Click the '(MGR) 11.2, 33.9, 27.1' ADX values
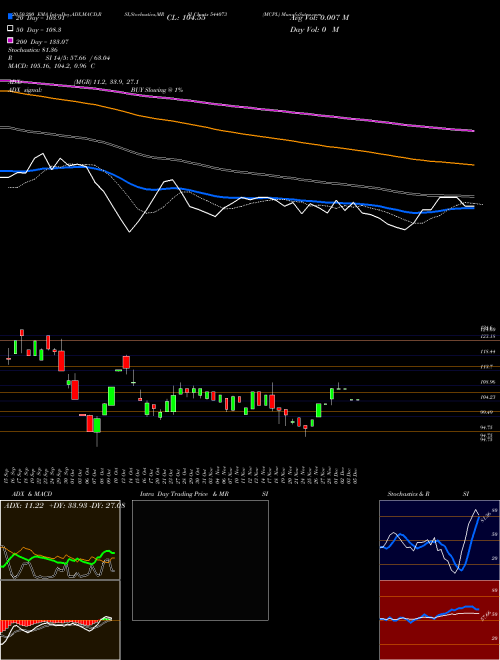 [106, 82]
